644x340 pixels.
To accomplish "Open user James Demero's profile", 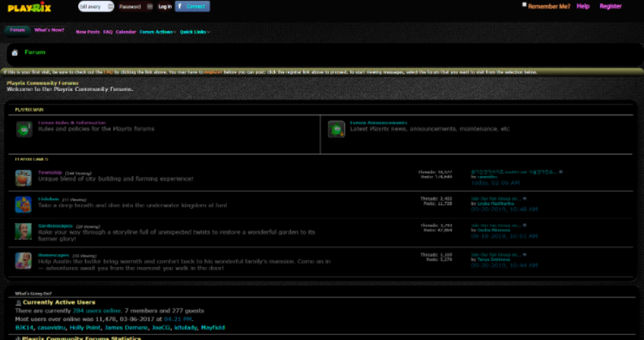I will point(126,328).
